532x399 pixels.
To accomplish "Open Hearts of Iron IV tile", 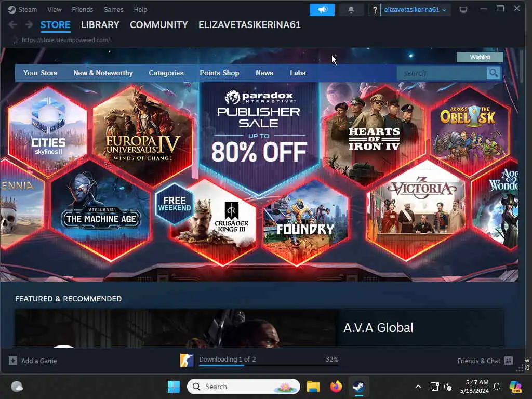I will click(x=374, y=136).
